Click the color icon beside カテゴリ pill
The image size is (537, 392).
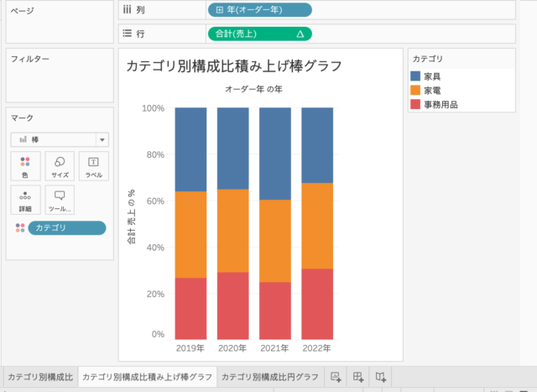tap(20, 227)
